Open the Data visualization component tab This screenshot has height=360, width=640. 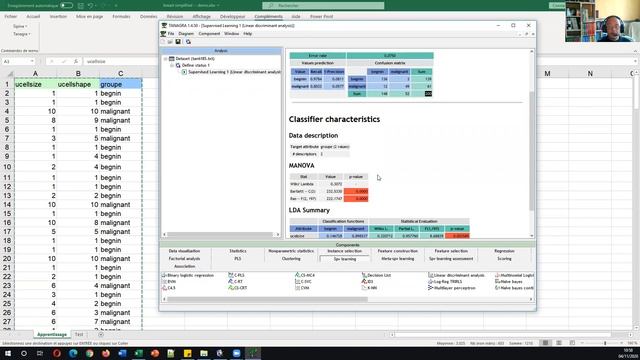pos(184,251)
